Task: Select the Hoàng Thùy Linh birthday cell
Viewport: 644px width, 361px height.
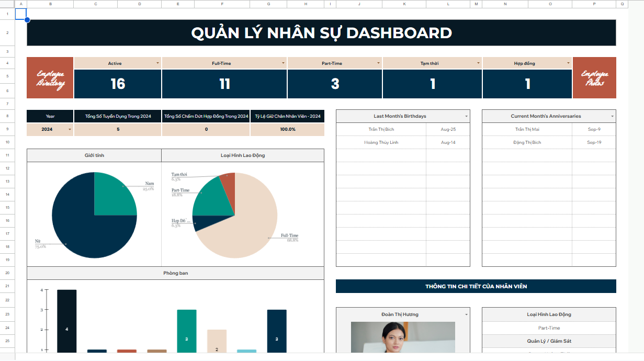Action: click(x=381, y=142)
